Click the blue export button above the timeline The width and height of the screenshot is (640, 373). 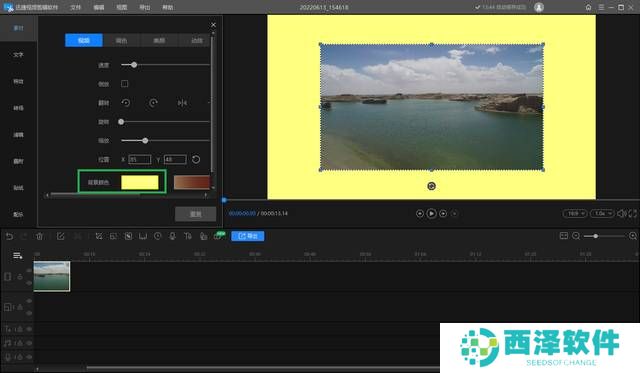[x=248, y=236]
